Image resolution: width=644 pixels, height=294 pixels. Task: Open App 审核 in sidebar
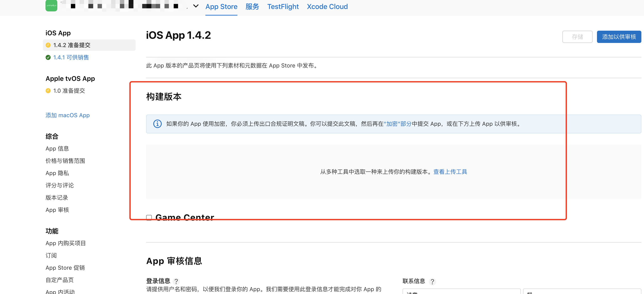click(57, 210)
